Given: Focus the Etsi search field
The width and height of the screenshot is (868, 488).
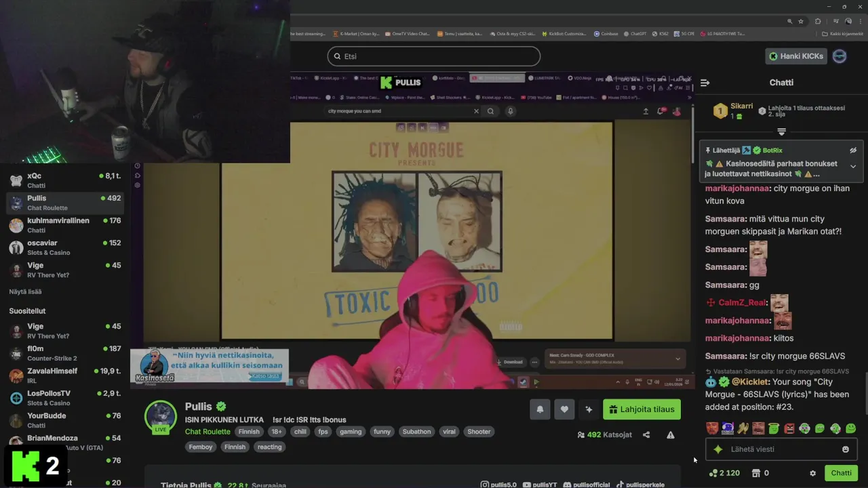Looking at the screenshot, I should click(x=434, y=56).
